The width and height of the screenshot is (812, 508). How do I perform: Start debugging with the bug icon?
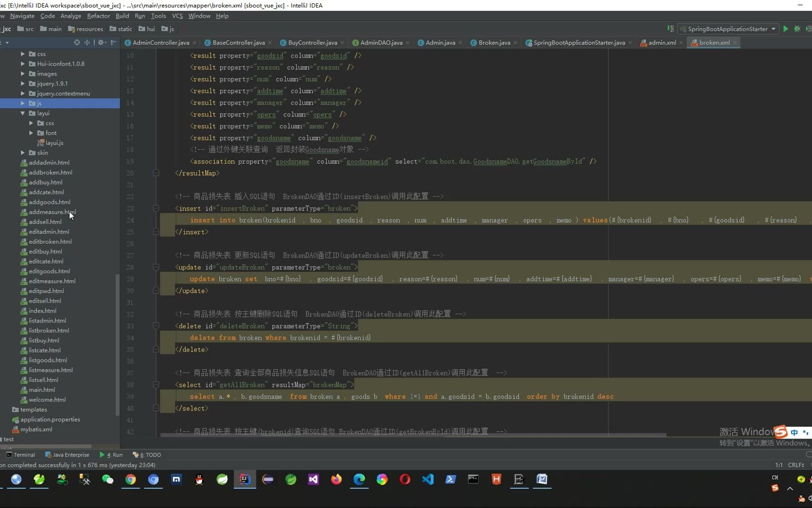798,28
